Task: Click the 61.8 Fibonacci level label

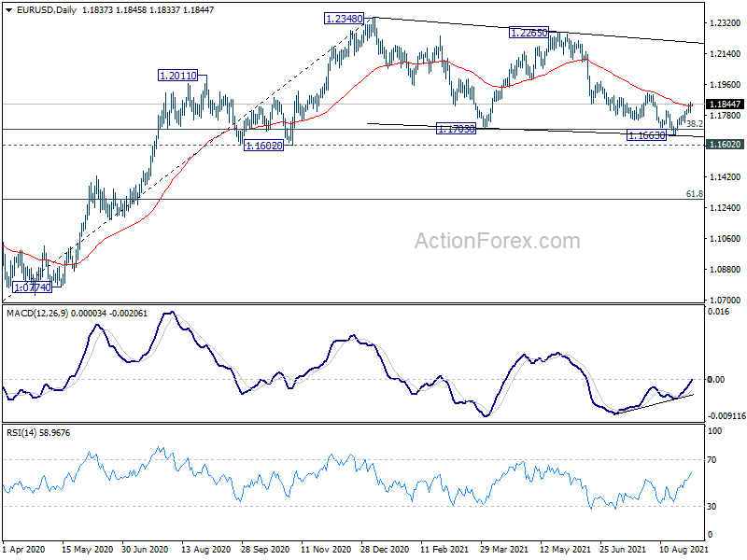Action: (695, 194)
